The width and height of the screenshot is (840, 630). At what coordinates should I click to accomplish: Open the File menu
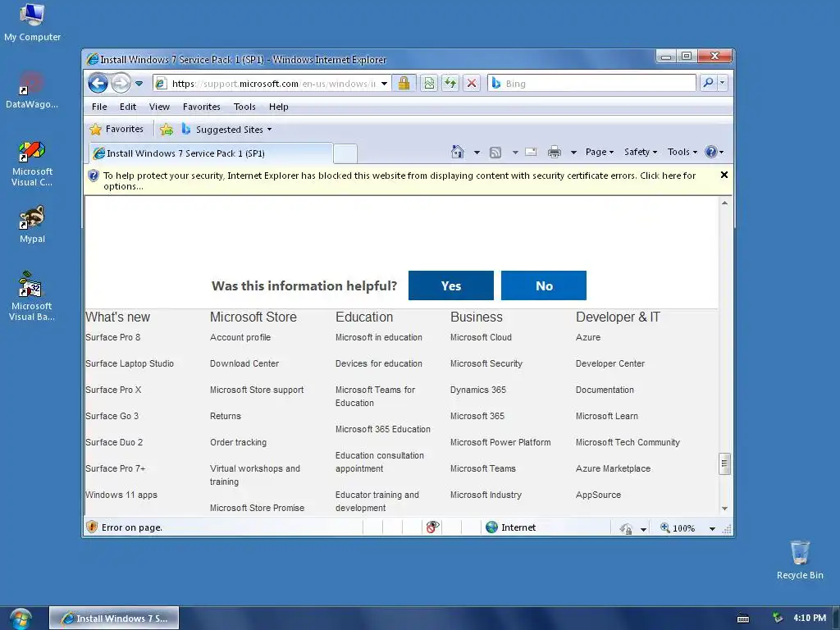[99, 107]
